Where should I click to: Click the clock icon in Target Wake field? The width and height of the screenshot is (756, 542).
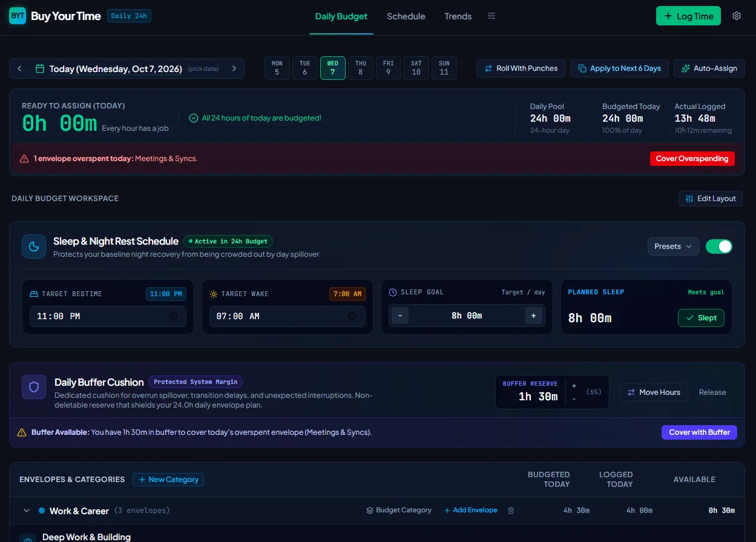(353, 316)
